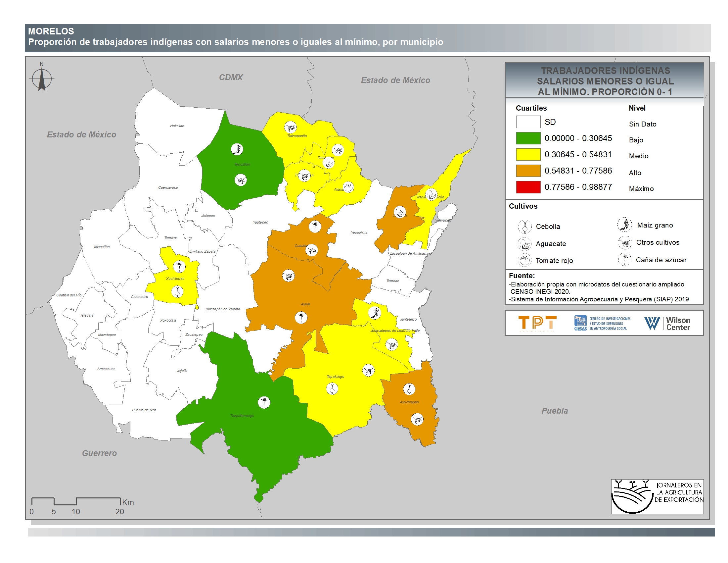Click the orange Alto quartile swatch
The height and width of the screenshot is (563, 728).
[x=528, y=171]
